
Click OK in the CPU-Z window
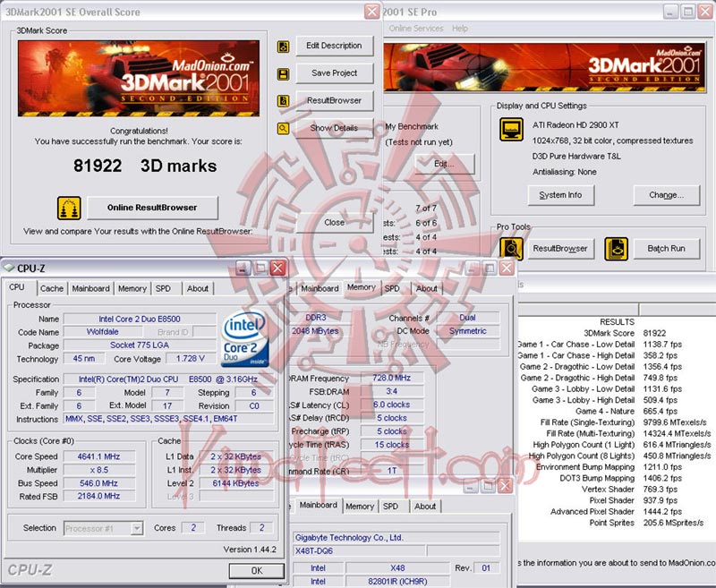[257, 571]
